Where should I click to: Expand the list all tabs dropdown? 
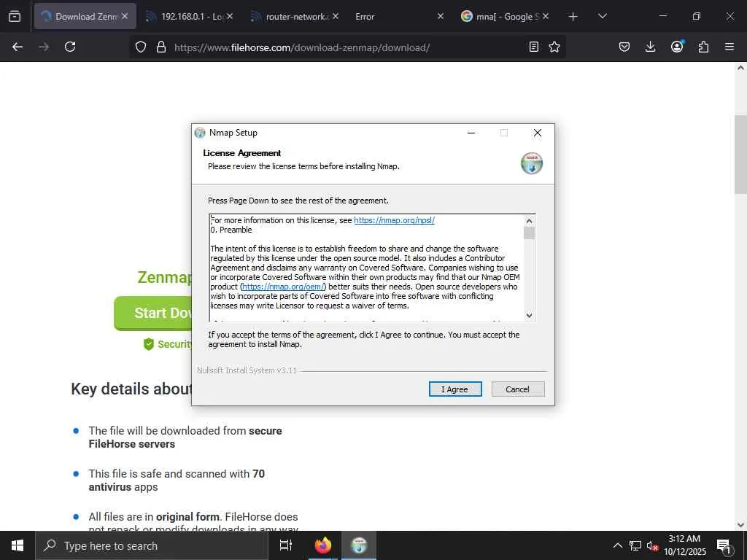tap(602, 16)
